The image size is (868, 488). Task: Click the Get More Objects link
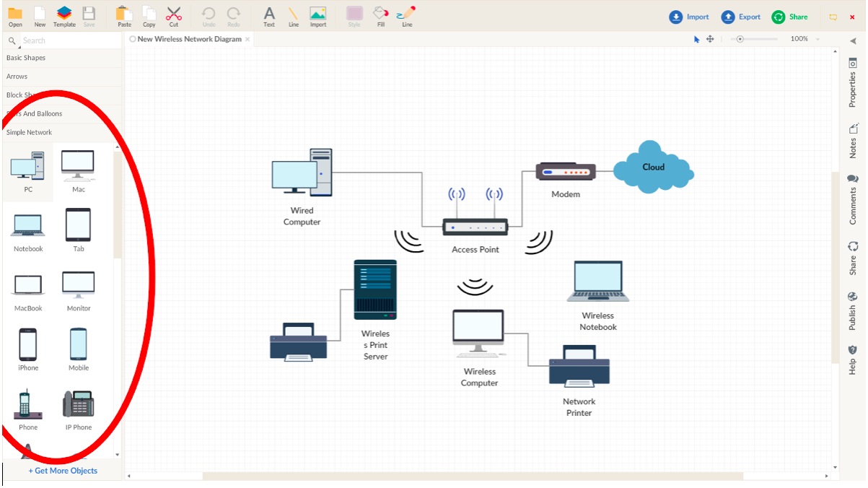pyautogui.click(x=63, y=471)
